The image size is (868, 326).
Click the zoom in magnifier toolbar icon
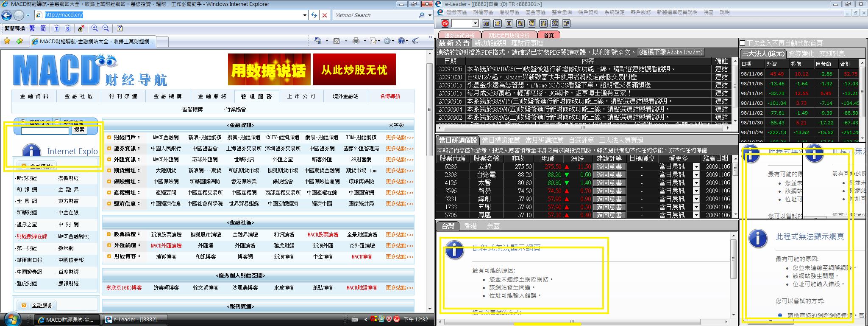point(95,28)
